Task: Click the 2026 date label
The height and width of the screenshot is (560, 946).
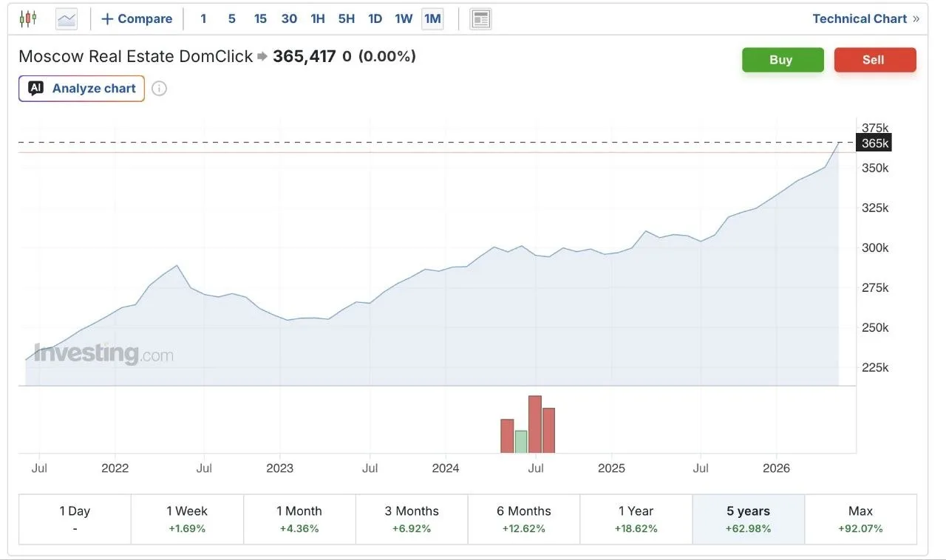Action: click(776, 468)
